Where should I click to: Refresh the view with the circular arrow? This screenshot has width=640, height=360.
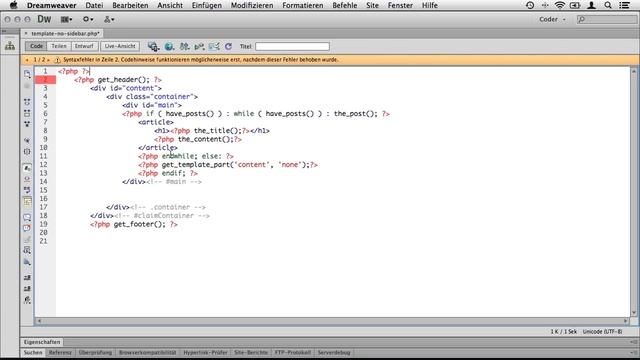coord(228,47)
